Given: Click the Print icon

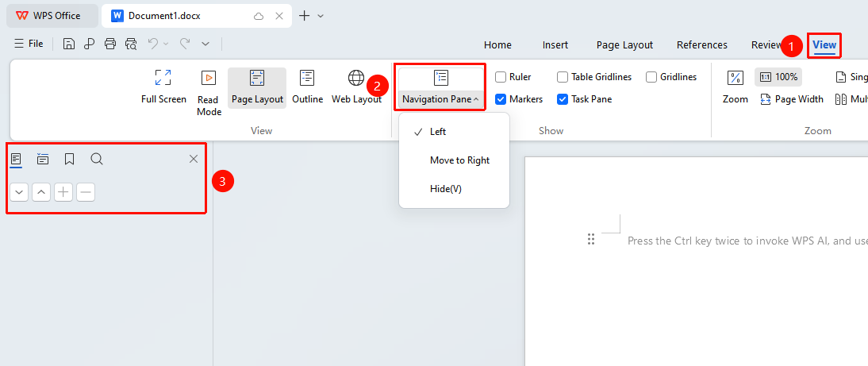Looking at the screenshot, I should (110, 44).
